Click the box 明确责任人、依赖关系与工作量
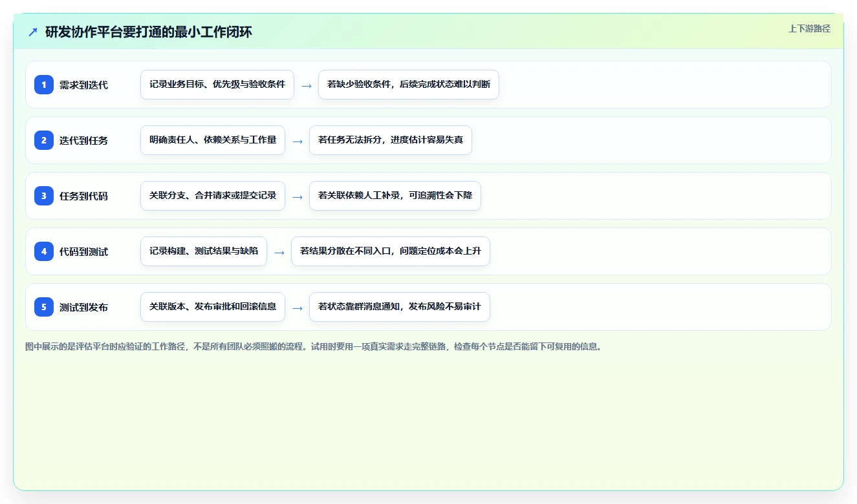 tap(213, 140)
